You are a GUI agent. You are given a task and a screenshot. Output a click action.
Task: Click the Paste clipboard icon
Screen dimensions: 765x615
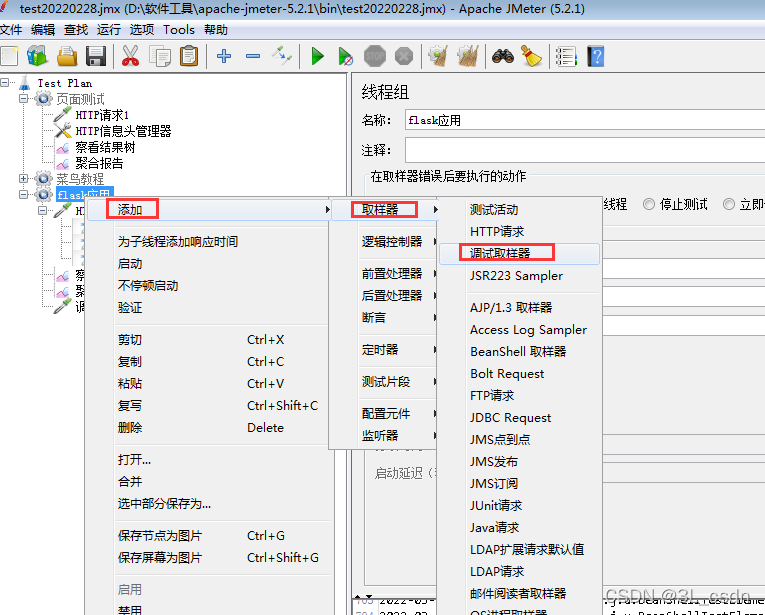click(189, 56)
